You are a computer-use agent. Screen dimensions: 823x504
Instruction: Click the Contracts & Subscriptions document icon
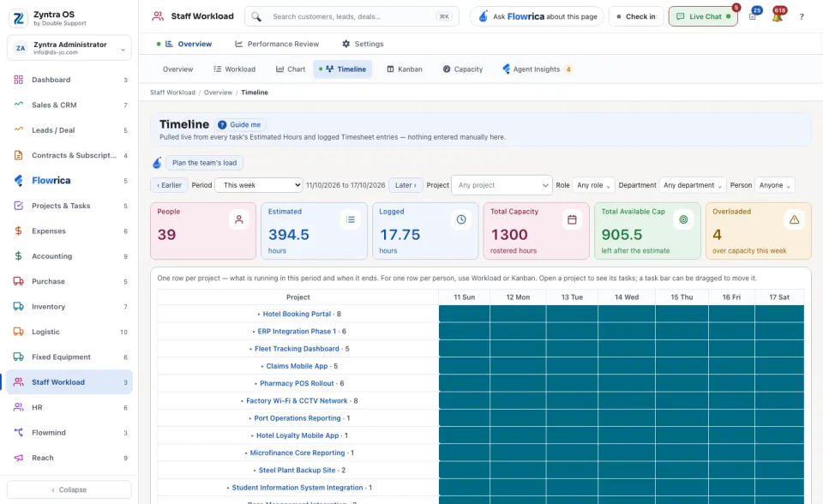click(18, 155)
